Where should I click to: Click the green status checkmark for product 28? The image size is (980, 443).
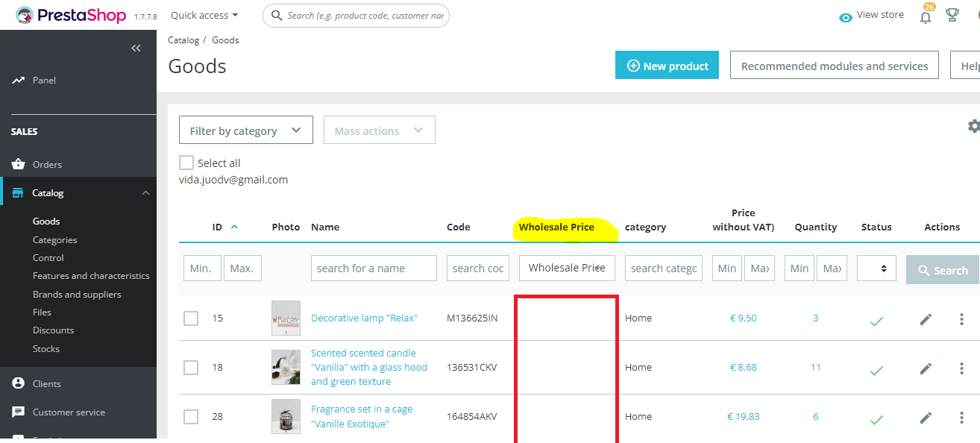click(x=876, y=419)
